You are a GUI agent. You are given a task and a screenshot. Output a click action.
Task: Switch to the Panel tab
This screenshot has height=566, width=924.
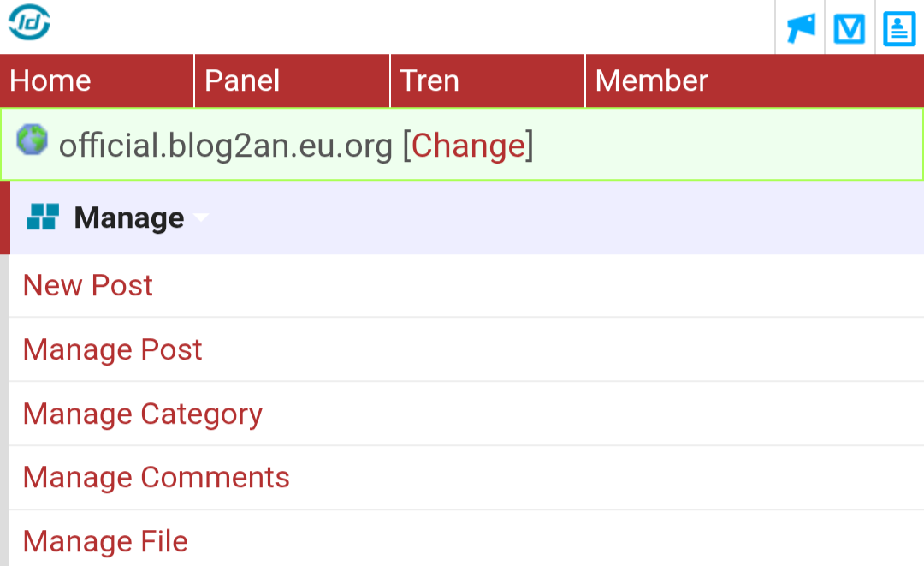coord(243,81)
